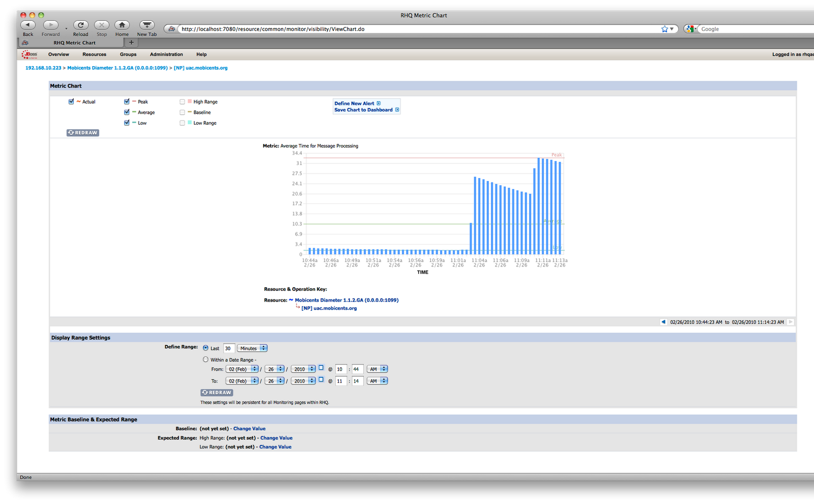
Task: Open the Administration menu
Action: tap(166, 54)
